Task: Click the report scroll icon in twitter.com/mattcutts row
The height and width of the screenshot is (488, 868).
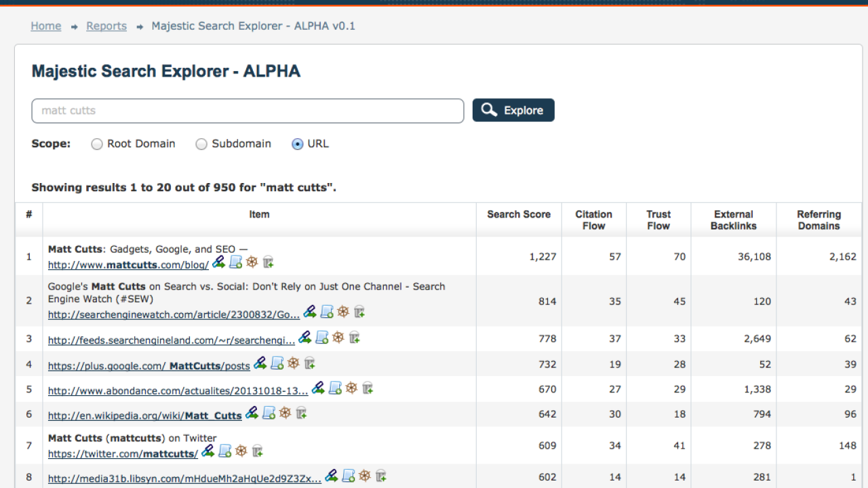Action: click(225, 451)
